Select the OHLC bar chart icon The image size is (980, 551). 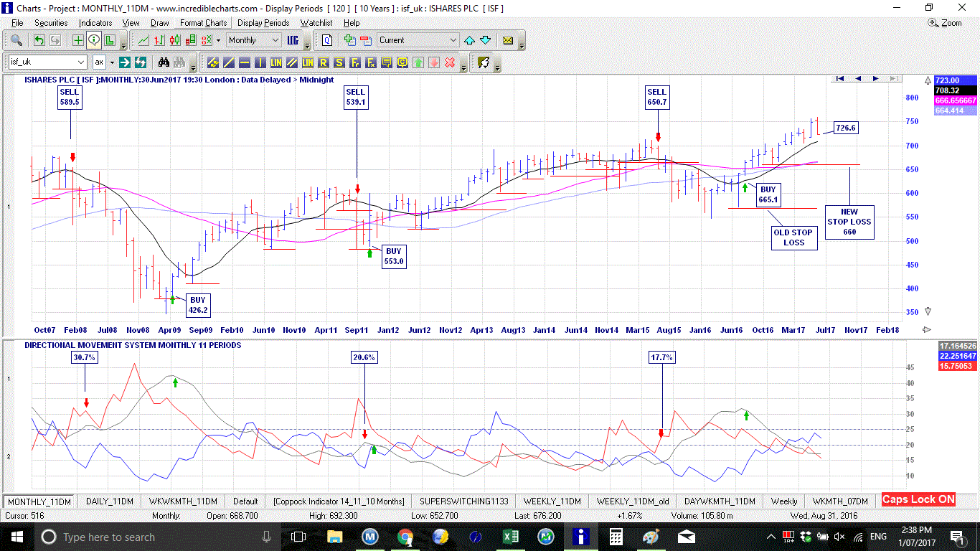(159, 40)
